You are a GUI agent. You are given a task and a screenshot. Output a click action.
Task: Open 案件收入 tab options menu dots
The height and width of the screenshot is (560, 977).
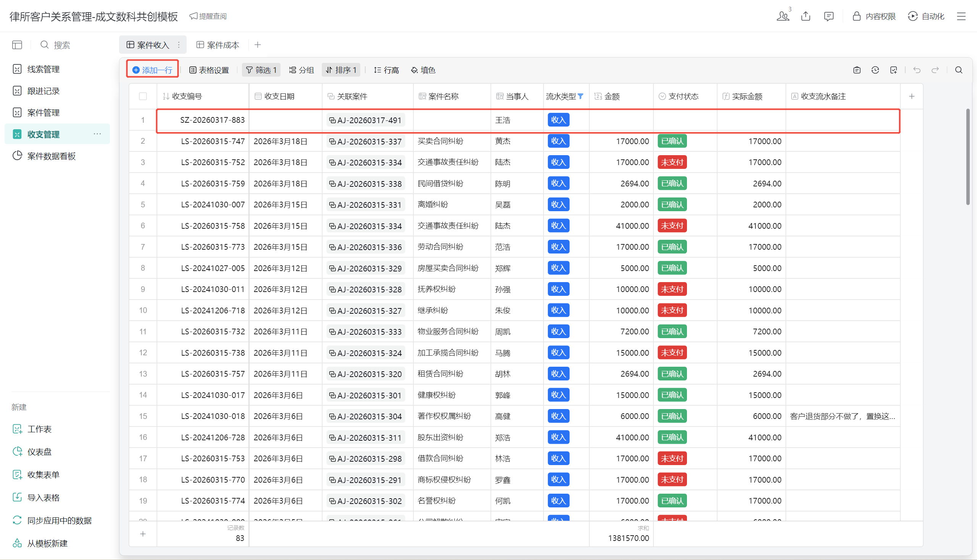[x=179, y=45]
